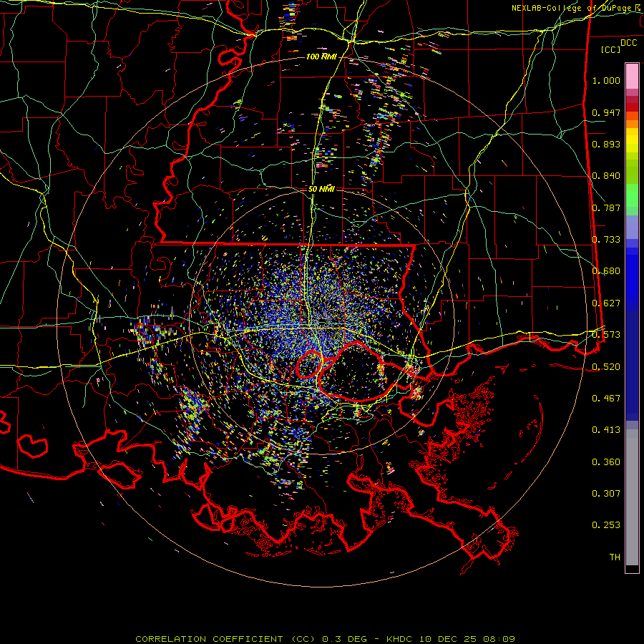This screenshot has width=644, height=644.
Task: Click the 0.947 scale value
Action: (606, 112)
